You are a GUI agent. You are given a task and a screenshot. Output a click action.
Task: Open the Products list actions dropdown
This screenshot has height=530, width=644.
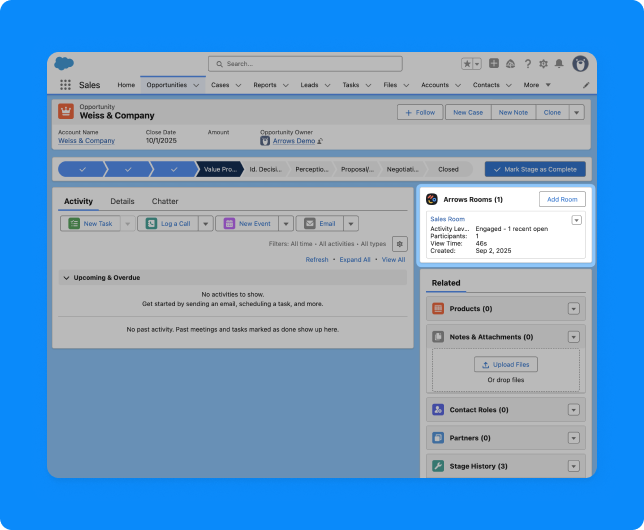click(574, 309)
